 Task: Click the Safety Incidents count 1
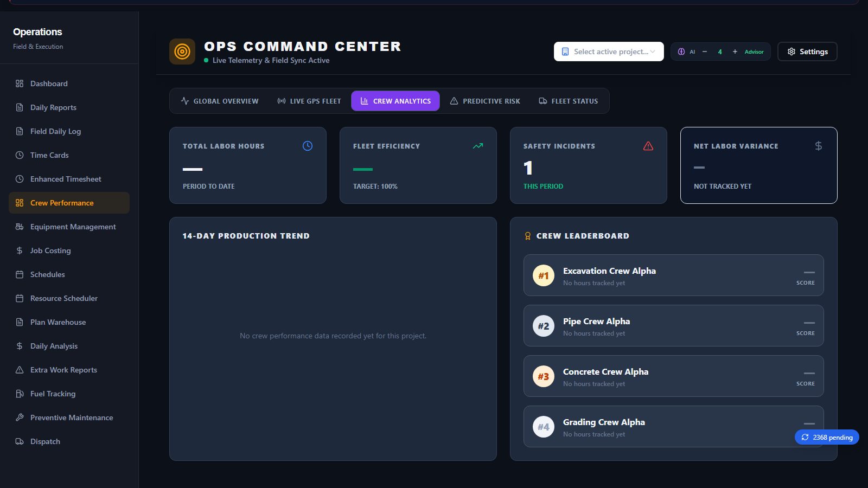528,168
